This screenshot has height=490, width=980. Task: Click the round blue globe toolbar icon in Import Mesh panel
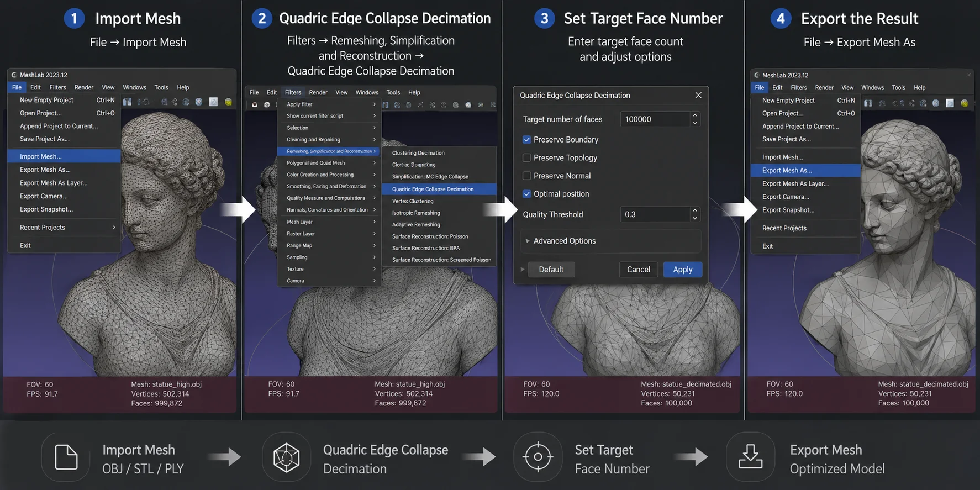click(199, 102)
